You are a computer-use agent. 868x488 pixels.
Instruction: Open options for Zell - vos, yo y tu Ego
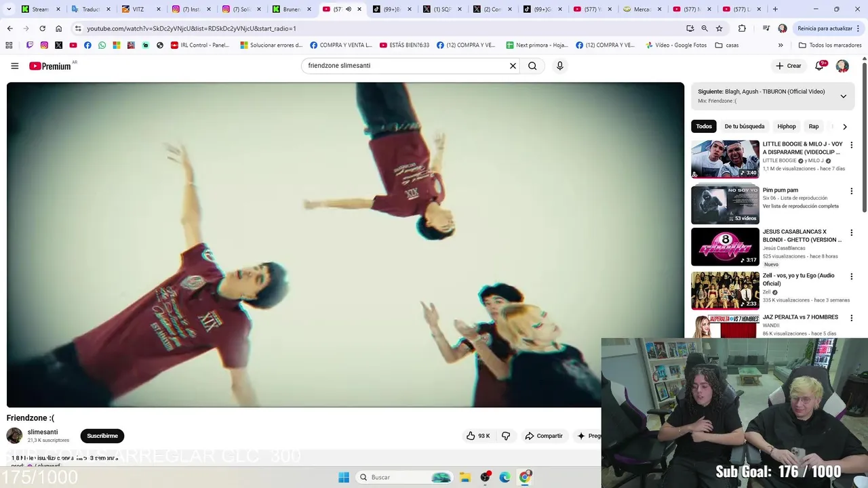coord(852,277)
